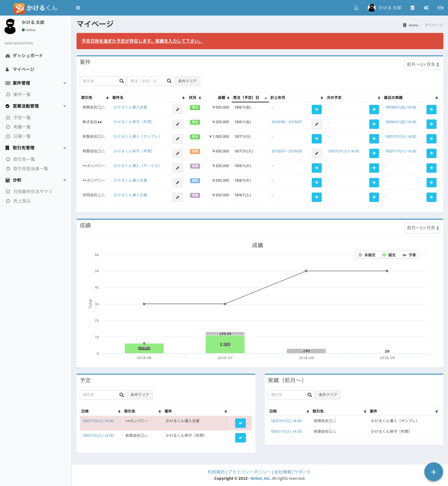
Task: Open 売上見込 in sidebar
Action: (x=22, y=201)
